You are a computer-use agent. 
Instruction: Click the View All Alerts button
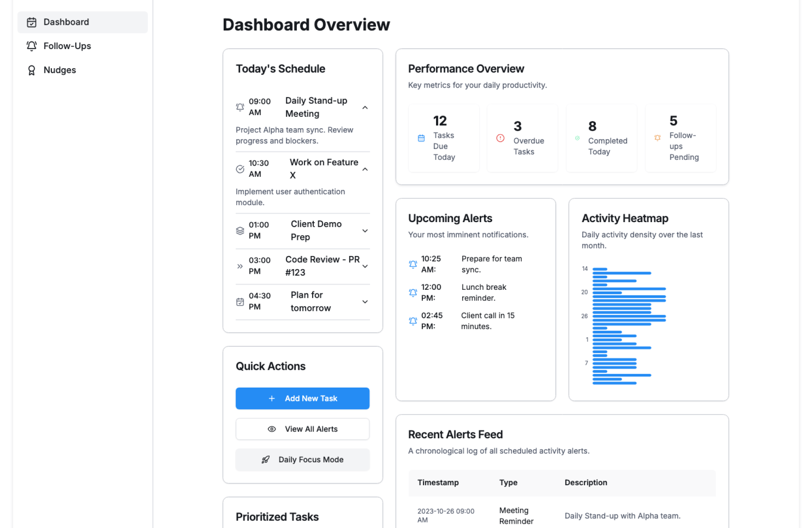(302, 429)
